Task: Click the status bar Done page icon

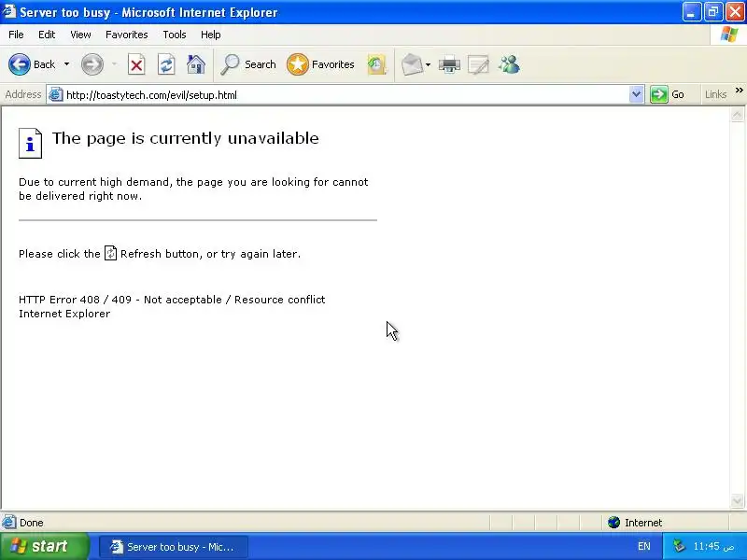Action: click(x=8, y=523)
